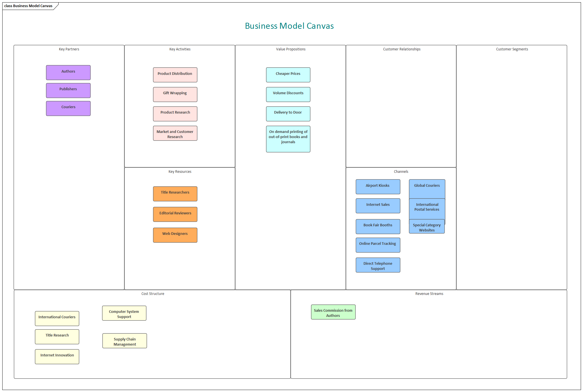
Task: Click Market and Customer Research element
Action: coord(175,133)
